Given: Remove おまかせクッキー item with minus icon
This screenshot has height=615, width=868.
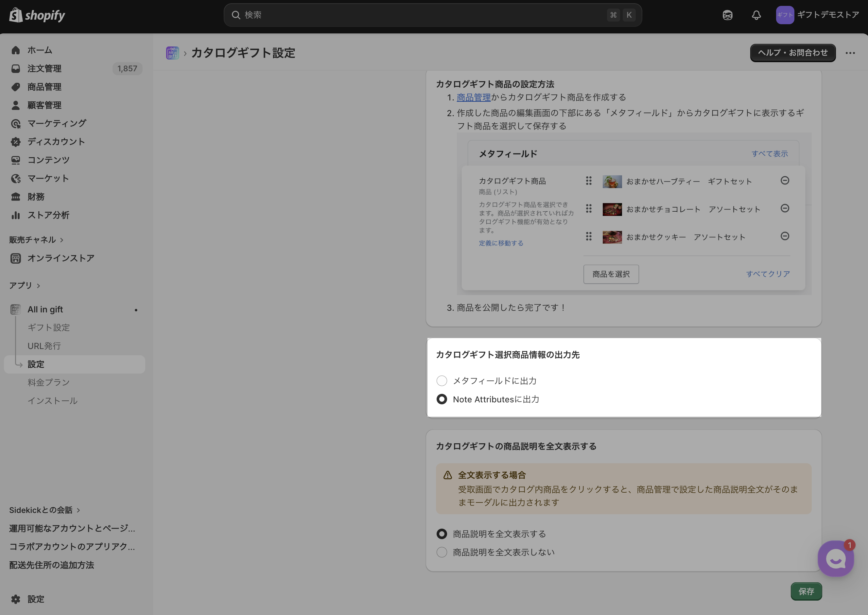Looking at the screenshot, I should 785,236.
